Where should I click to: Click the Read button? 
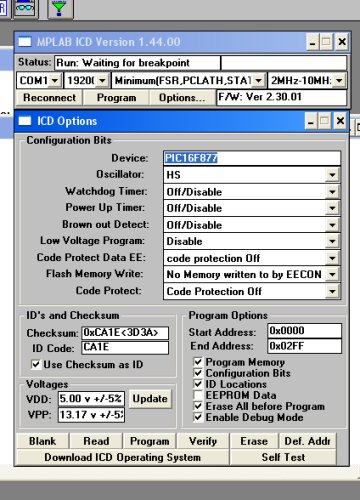coord(96,441)
